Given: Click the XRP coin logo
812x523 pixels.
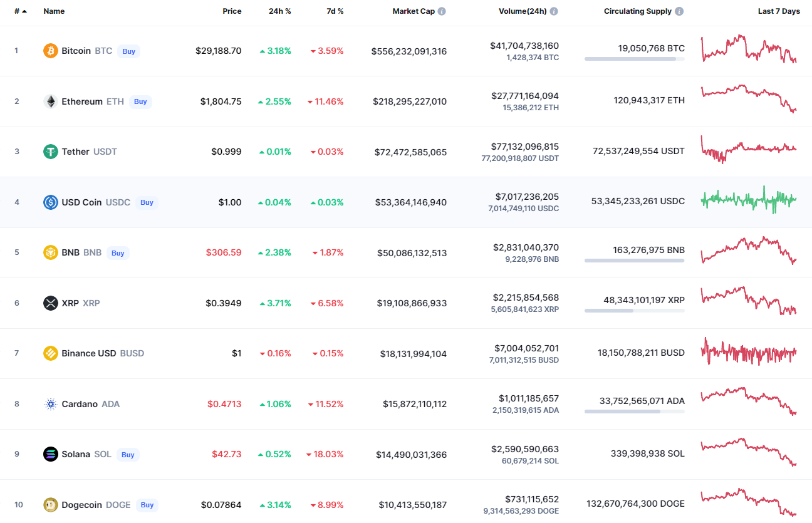Looking at the screenshot, I should click(x=51, y=303).
